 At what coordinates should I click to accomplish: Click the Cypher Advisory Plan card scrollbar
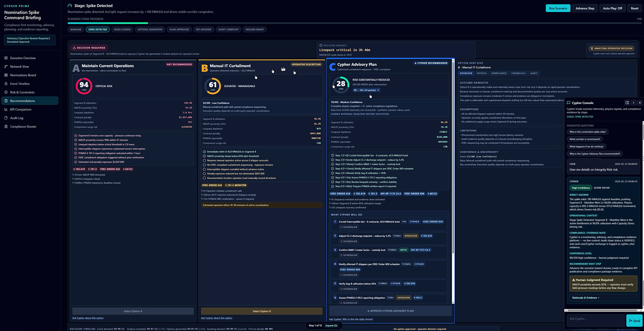453,181
